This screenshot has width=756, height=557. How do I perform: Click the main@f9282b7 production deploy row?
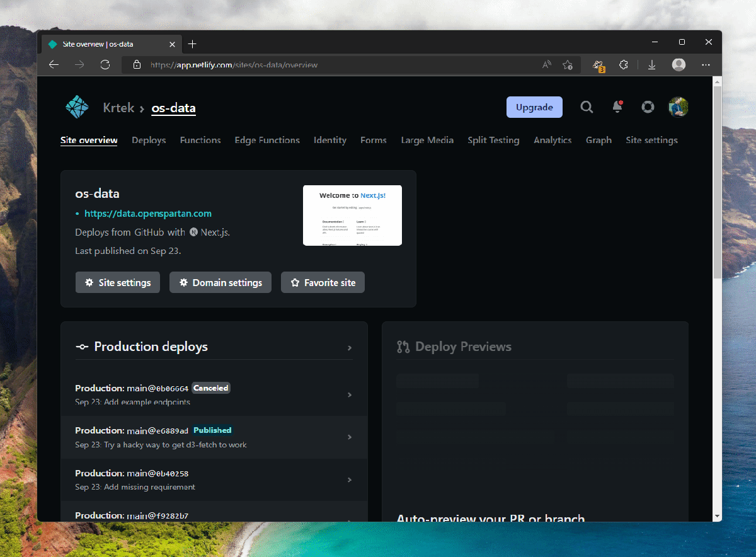214,512
